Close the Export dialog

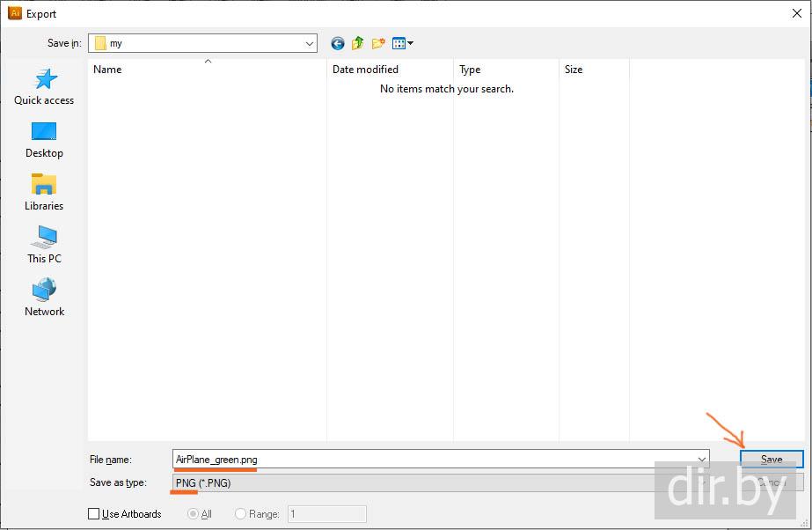[797, 13]
